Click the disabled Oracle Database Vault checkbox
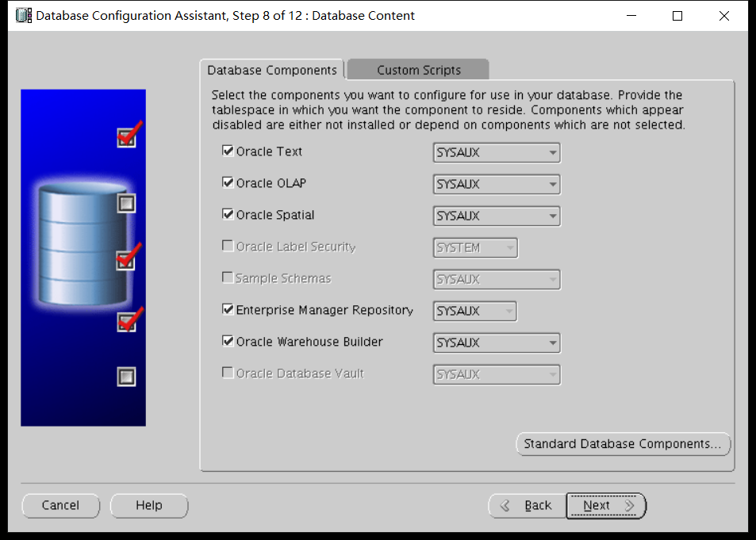756x540 pixels. [x=228, y=373]
